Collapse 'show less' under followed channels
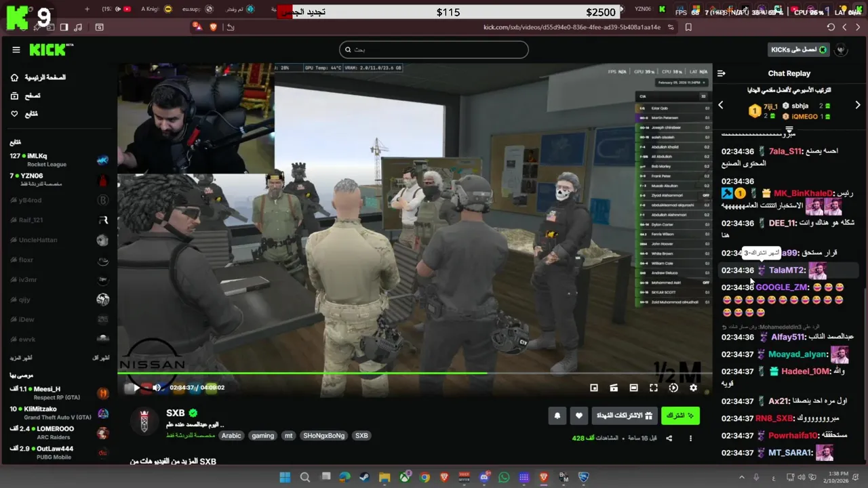868x488 pixels. 101,357
